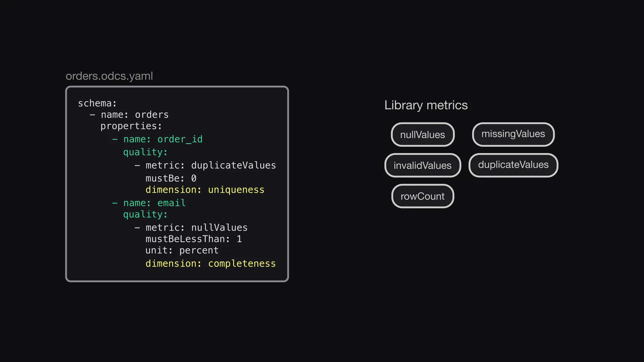
Task: Click the 'schema:' line in the code
Action: click(x=97, y=103)
